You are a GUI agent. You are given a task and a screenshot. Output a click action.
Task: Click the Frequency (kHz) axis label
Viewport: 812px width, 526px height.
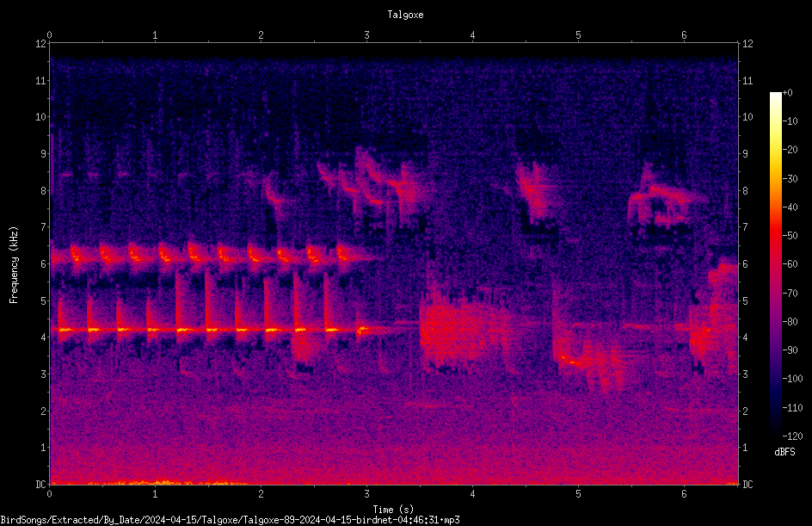(x=14, y=265)
